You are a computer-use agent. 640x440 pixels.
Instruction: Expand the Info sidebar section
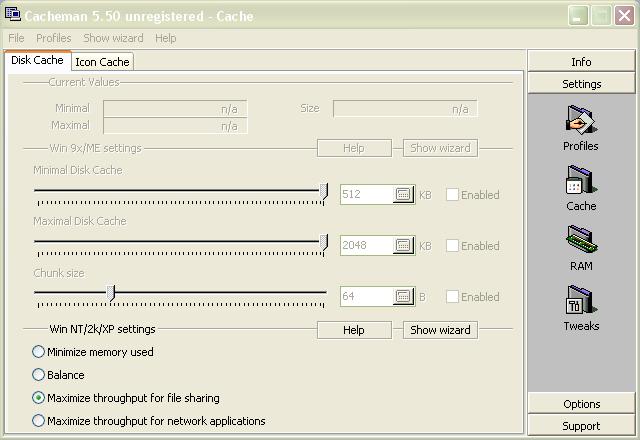click(x=581, y=62)
